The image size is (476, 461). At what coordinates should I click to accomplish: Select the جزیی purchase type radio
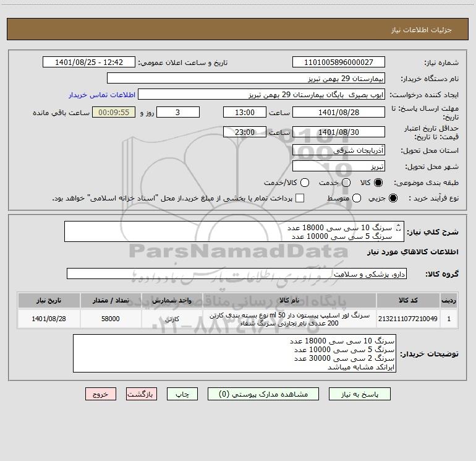click(393, 198)
